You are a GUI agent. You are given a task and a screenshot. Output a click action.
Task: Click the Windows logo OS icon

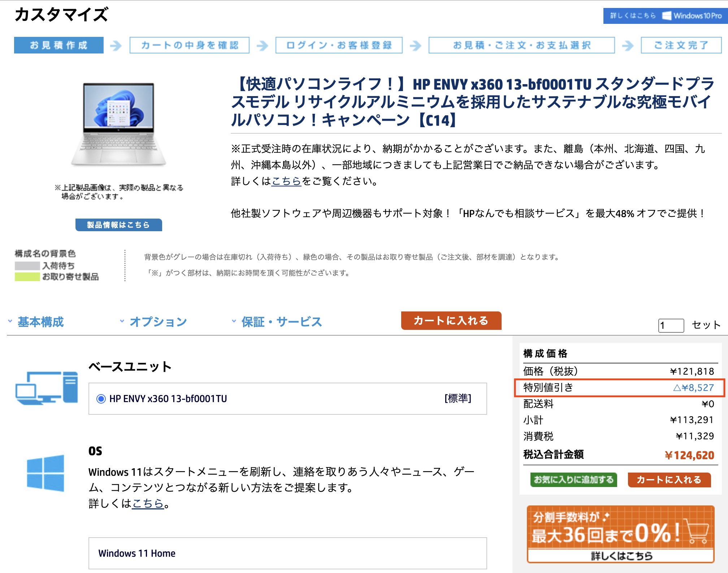coord(45,473)
